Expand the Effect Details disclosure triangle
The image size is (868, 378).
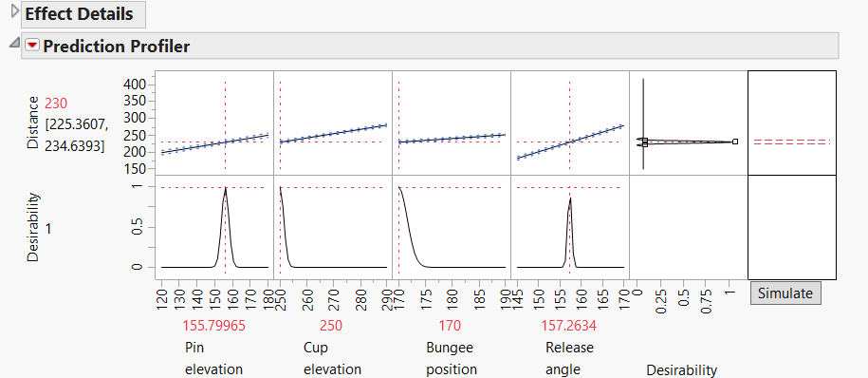click(x=15, y=11)
